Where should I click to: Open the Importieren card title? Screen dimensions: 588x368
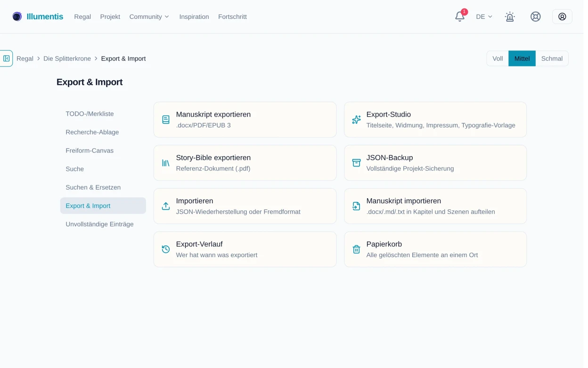[195, 201]
